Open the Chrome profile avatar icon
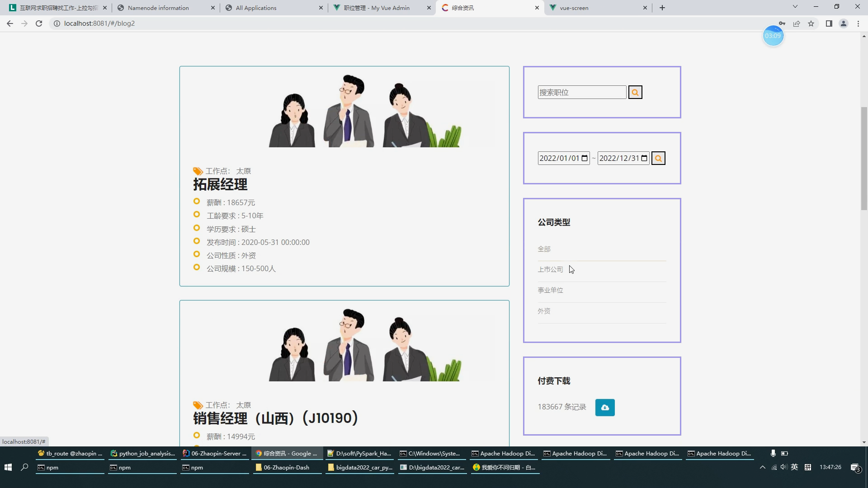 844,23
